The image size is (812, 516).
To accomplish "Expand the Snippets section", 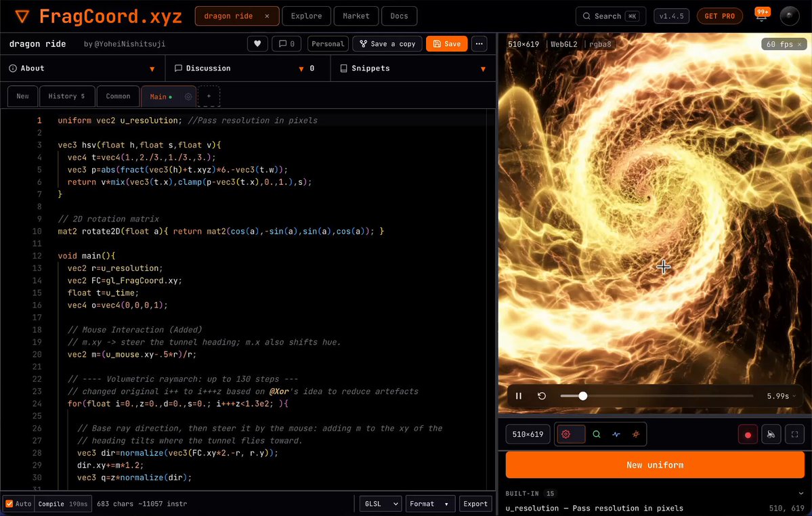I will pyautogui.click(x=413, y=68).
